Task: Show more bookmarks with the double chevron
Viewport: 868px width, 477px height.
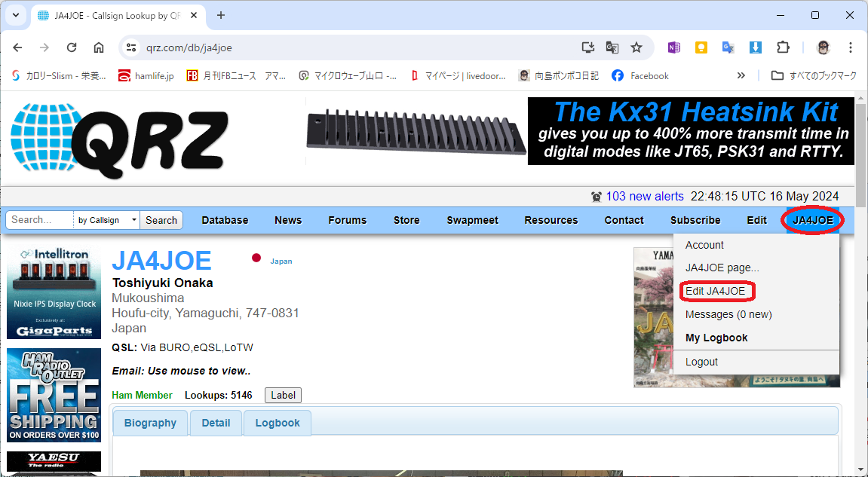Action: pos(741,76)
